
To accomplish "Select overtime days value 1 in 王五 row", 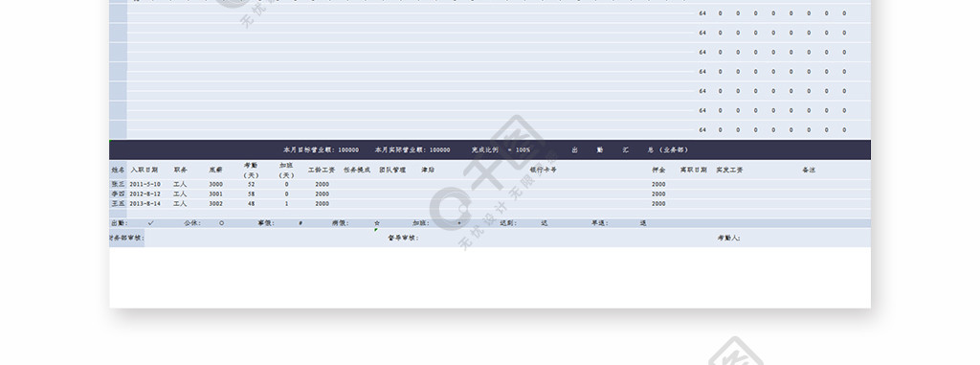I will pyautogui.click(x=286, y=203).
